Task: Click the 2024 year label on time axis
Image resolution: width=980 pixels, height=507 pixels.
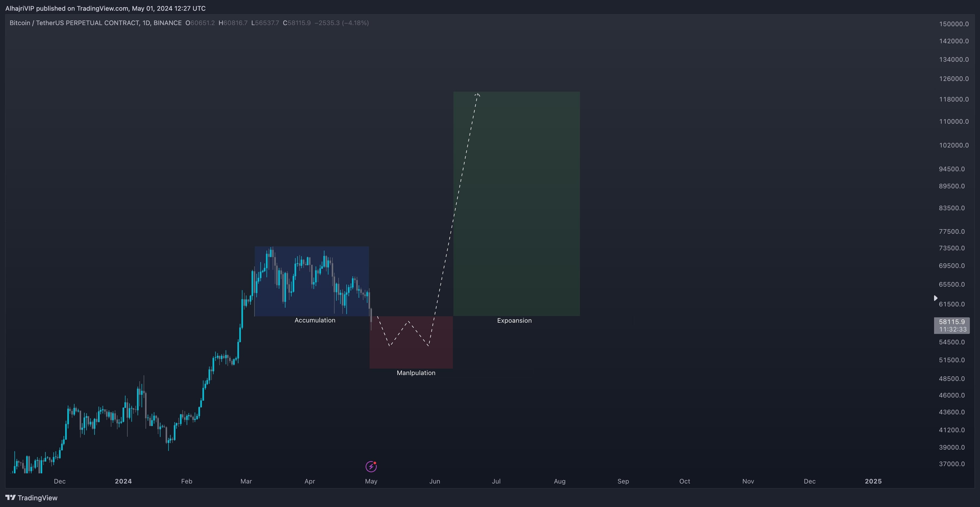Action: tap(123, 481)
